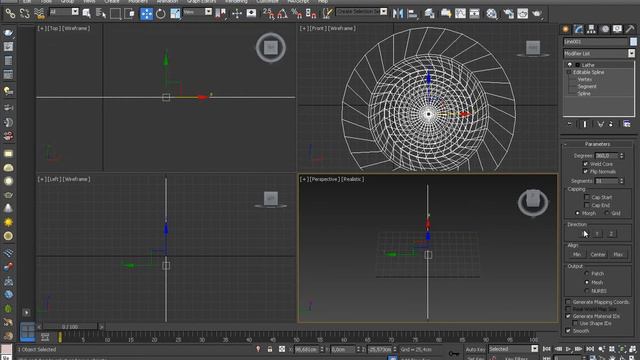
Task: Switch to the Hierarchy command panel tab
Action: [591, 29]
